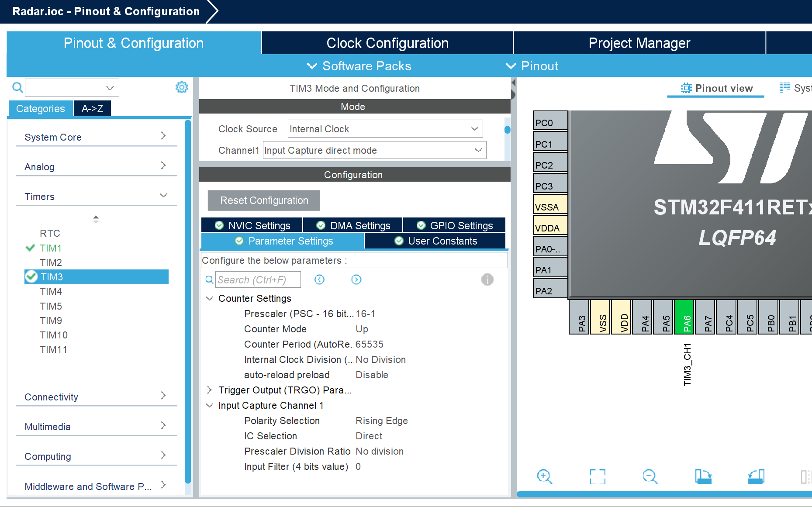The image size is (812, 507).
Task: Open the User Constants tab
Action: [435, 241]
